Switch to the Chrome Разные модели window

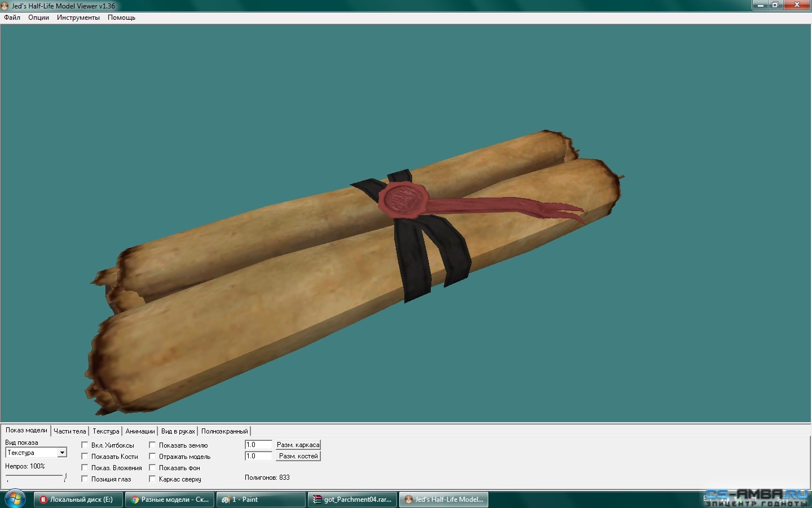click(x=169, y=500)
